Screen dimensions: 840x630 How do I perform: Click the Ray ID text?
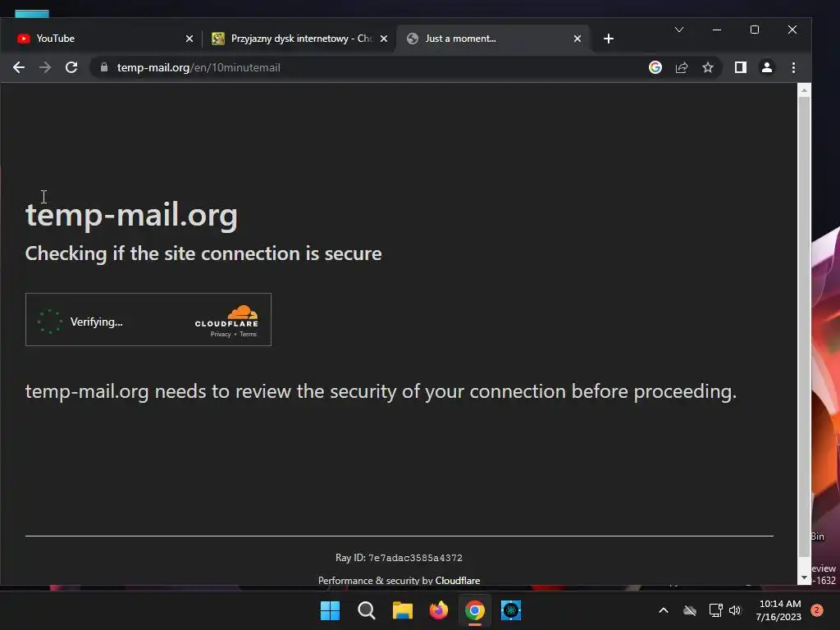click(x=399, y=558)
